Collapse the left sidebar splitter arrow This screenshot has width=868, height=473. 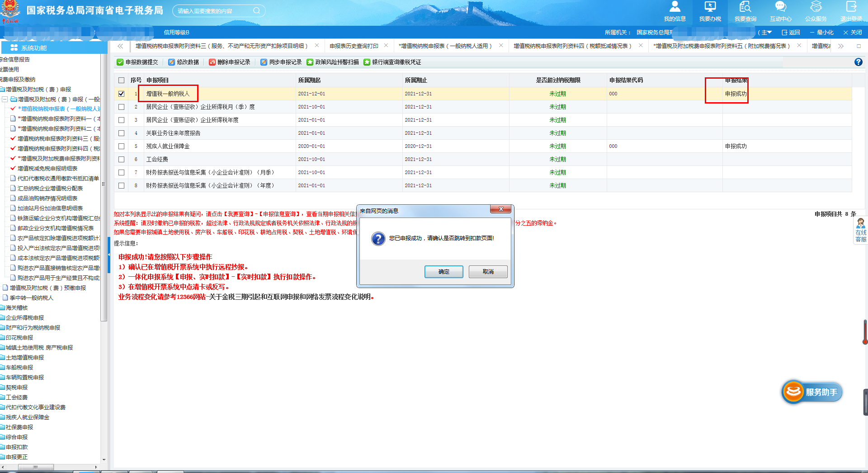click(x=108, y=255)
